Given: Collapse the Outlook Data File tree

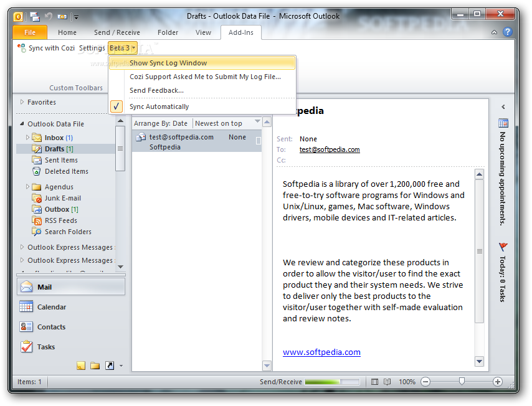Looking at the screenshot, I should (22, 124).
